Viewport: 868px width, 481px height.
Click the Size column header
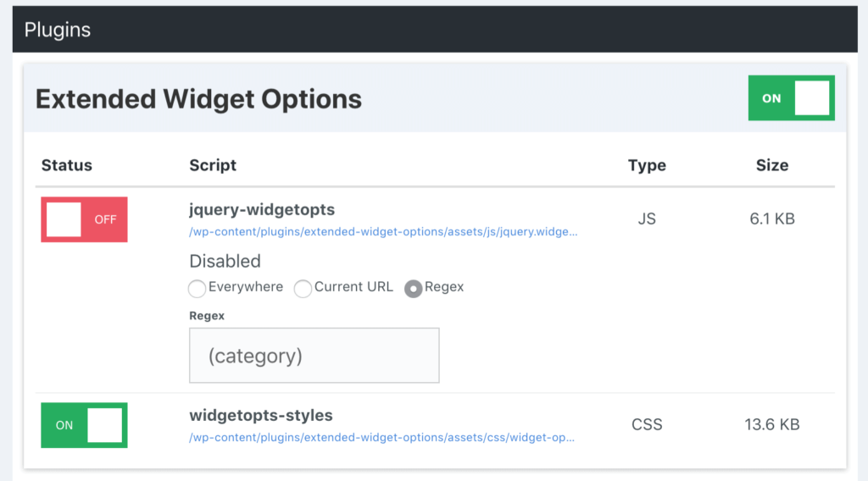point(771,165)
